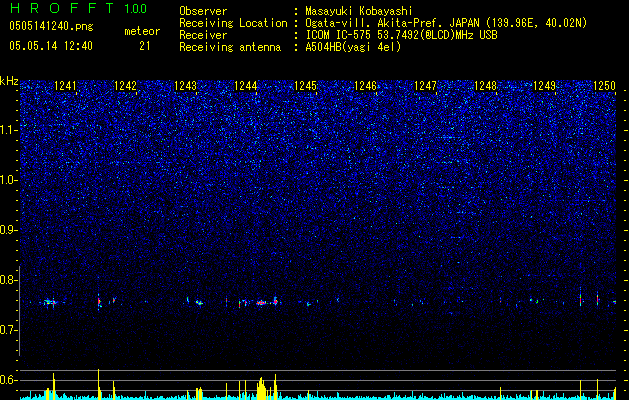This screenshot has width=629, height=400.
Task: Click the 1250 time marker
Action: 604,86
